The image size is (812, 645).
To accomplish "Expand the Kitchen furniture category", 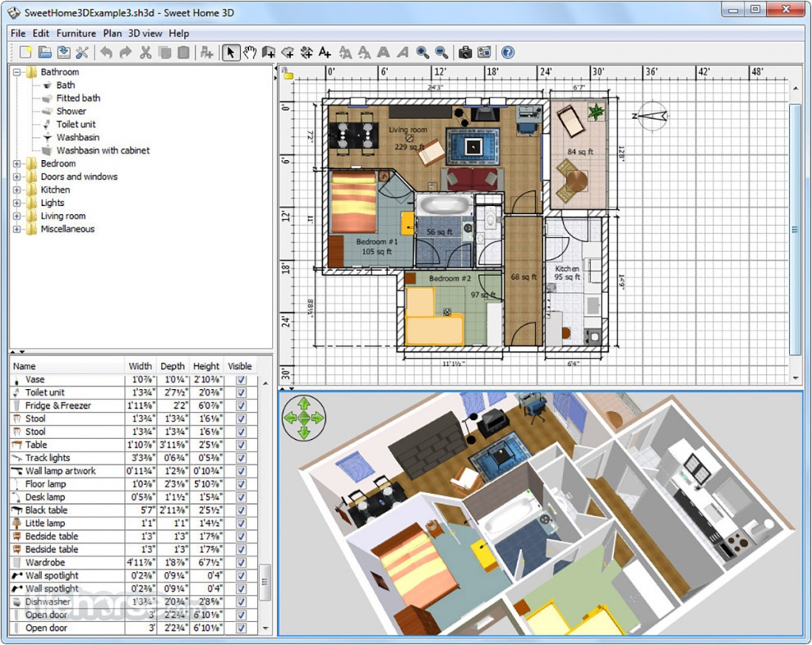I will click(x=17, y=190).
